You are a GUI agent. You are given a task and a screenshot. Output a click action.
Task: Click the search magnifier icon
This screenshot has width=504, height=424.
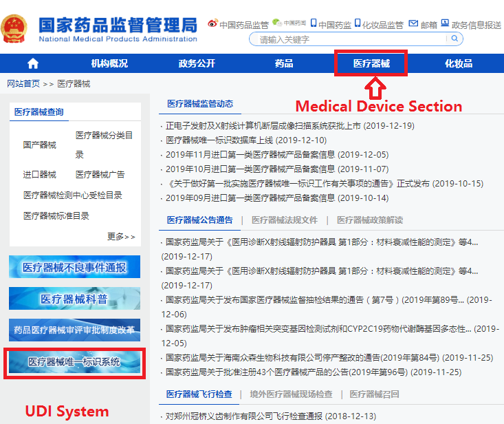(455, 39)
